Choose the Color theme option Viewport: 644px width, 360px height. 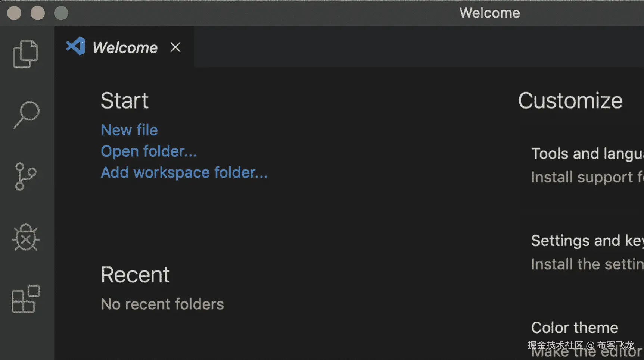click(x=575, y=328)
